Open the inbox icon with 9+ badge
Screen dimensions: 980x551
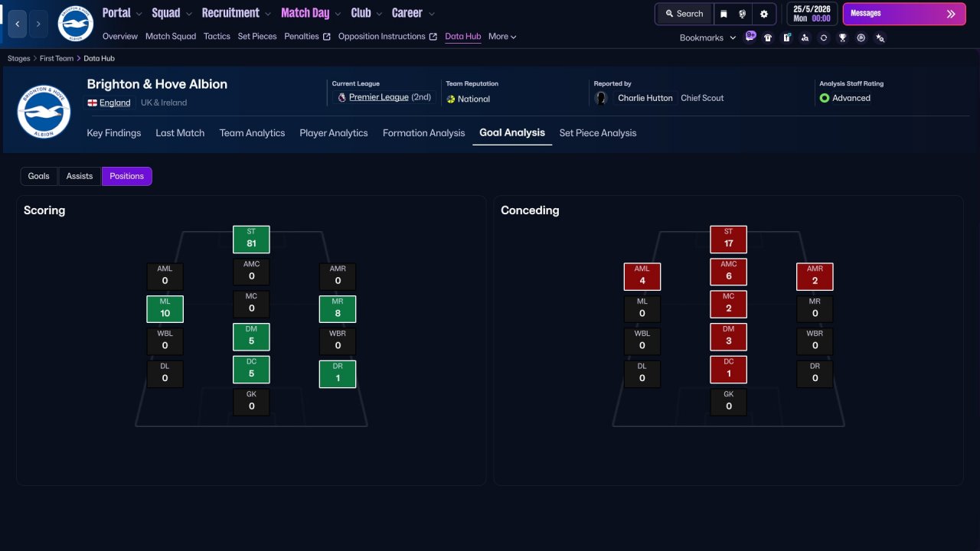click(x=750, y=36)
